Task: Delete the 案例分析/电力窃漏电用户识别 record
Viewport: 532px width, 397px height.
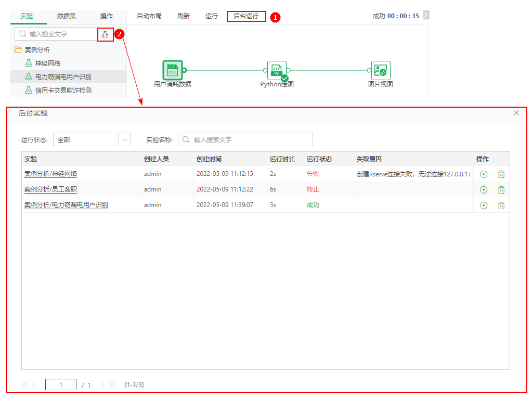Action: click(x=501, y=206)
